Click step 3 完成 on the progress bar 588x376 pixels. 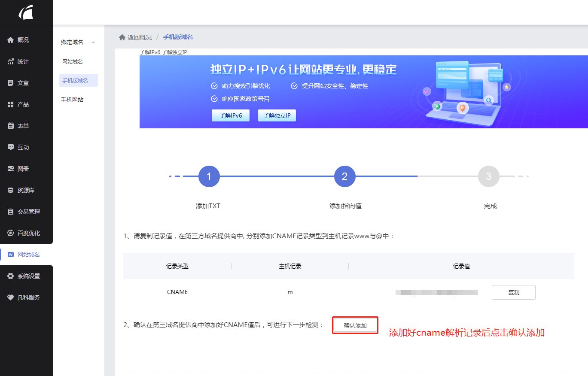tap(488, 176)
